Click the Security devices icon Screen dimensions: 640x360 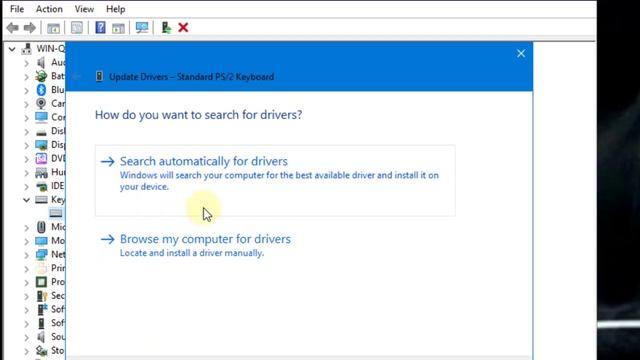[x=41, y=296]
